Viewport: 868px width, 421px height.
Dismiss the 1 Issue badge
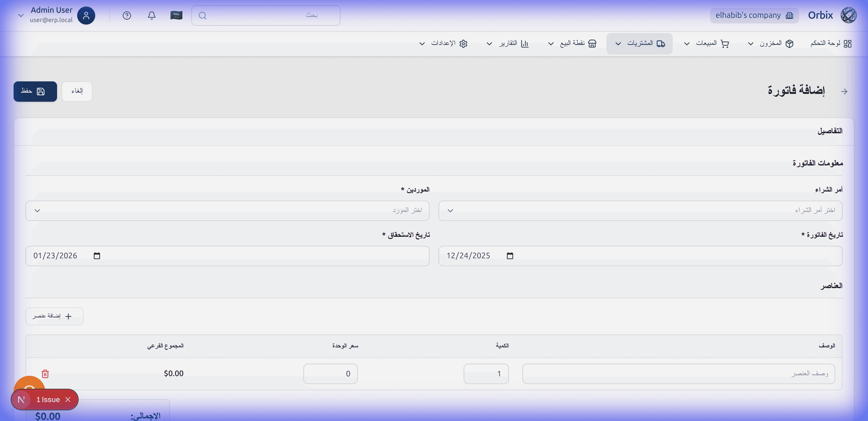(68, 400)
